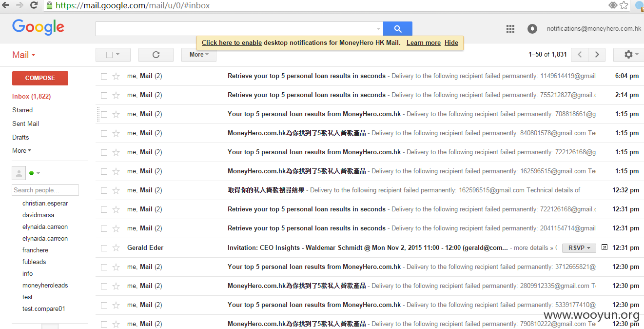Select the Gerald Eder email checkbox
This screenshot has height=329, width=644.
(104, 248)
